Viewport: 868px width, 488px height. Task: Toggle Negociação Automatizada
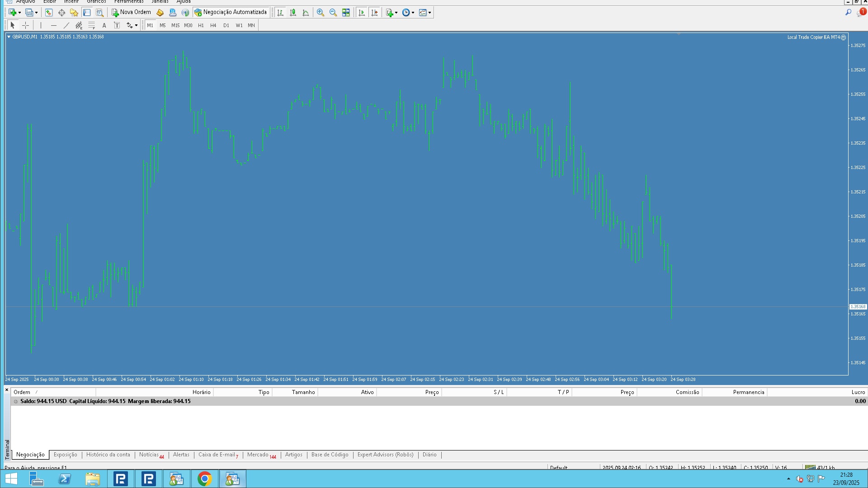pyautogui.click(x=231, y=12)
